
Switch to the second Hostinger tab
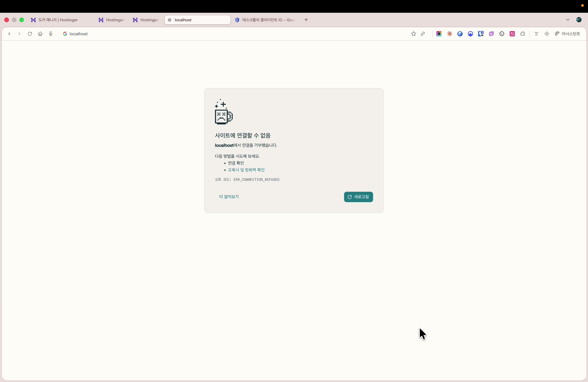click(111, 20)
